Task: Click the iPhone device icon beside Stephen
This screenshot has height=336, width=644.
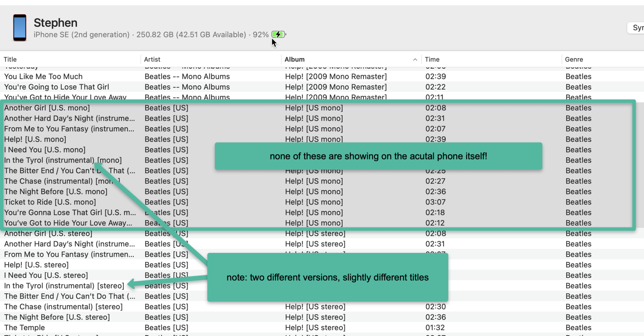Action: 20,28
